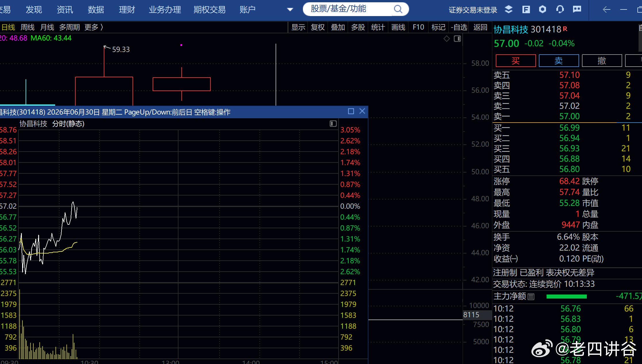Switch to 周线 weekly chart
This screenshot has height=364, width=642.
(28, 28)
